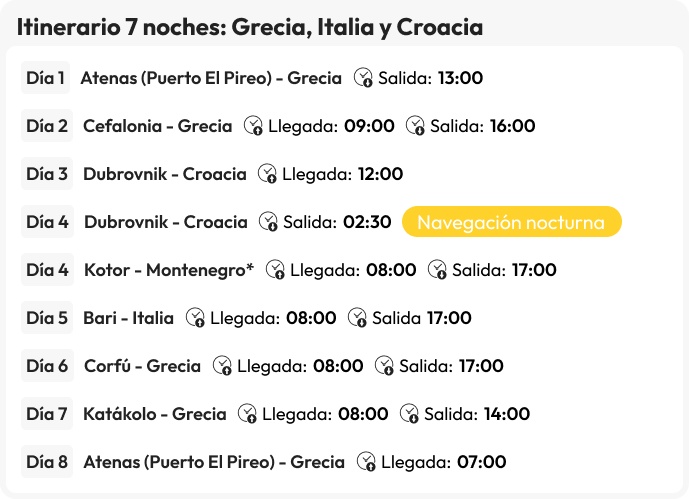Click clock icon beside Día 1 Salida
Screen dimensions: 689x499
pyautogui.click(x=364, y=78)
